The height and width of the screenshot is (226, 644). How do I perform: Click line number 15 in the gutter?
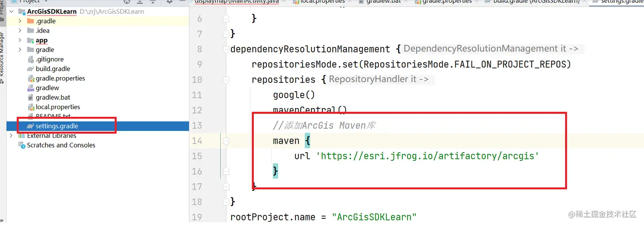coord(197,156)
